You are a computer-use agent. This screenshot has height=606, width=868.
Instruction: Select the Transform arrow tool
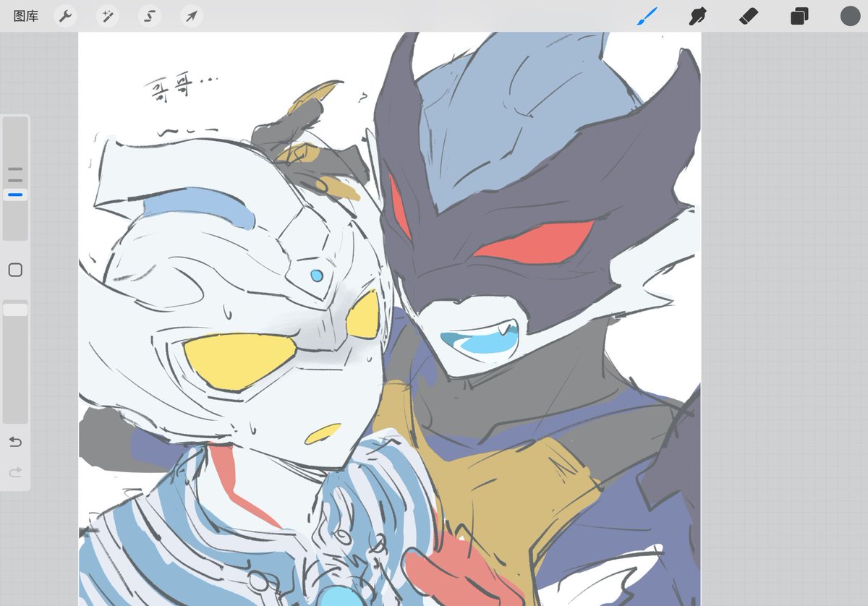192,16
